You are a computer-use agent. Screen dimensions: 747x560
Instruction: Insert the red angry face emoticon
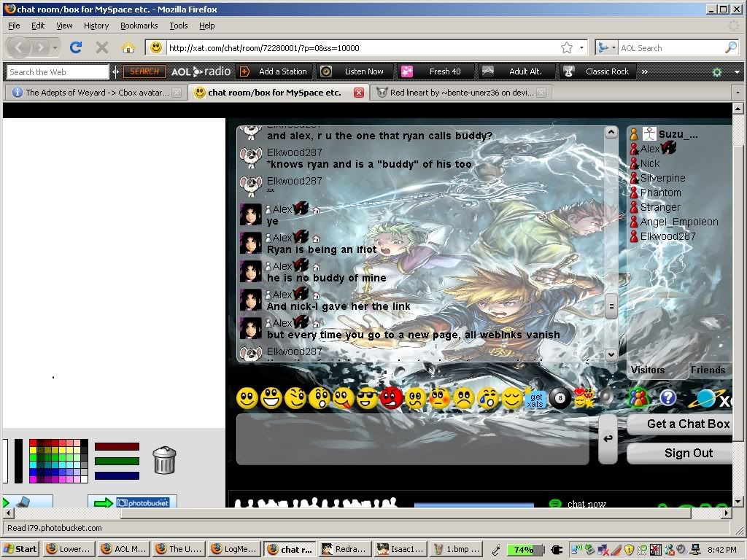click(391, 398)
